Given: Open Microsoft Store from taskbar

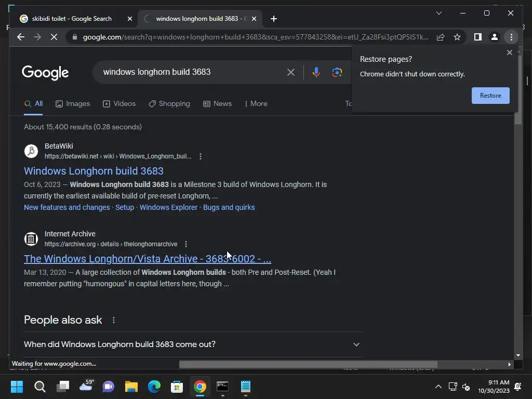Looking at the screenshot, I should click(x=177, y=387).
